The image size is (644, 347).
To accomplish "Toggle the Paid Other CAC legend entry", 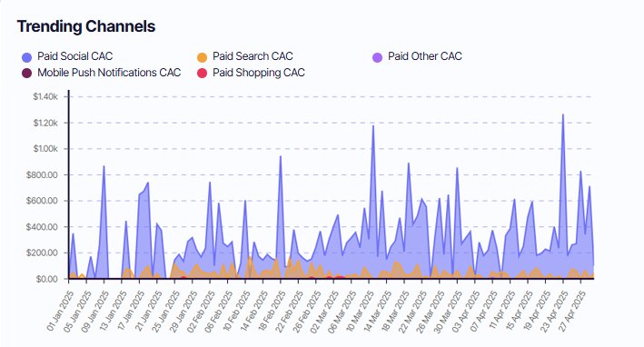I will coord(417,56).
